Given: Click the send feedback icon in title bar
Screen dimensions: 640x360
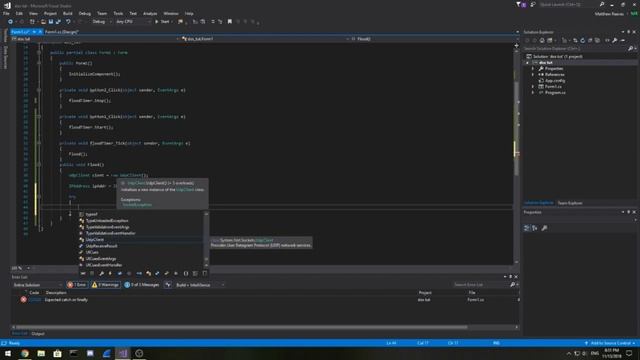Looking at the screenshot, I should click(x=533, y=4).
